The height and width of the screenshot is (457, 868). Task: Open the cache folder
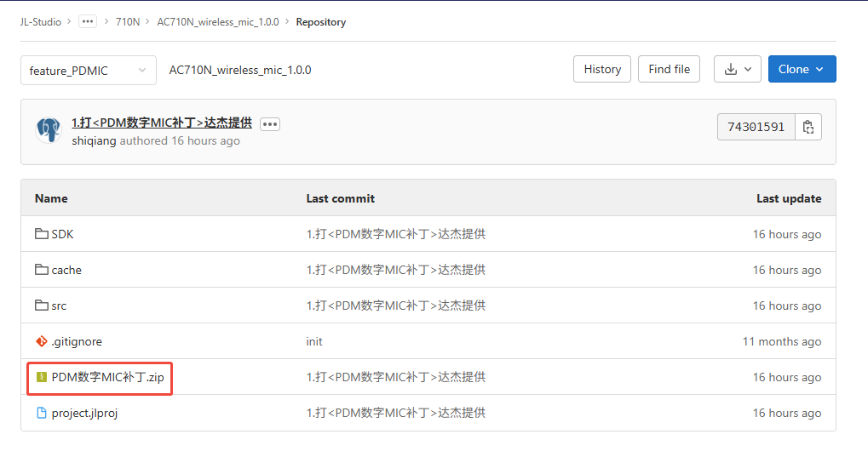pos(66,270)
